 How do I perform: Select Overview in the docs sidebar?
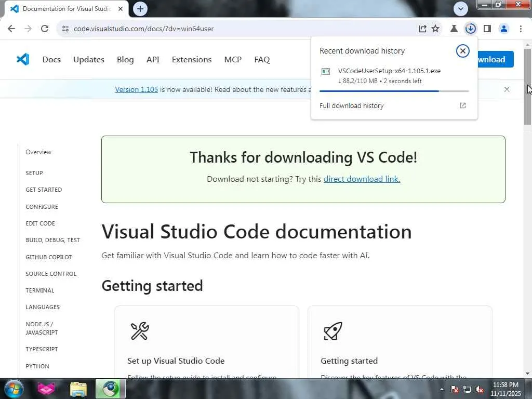38,152
